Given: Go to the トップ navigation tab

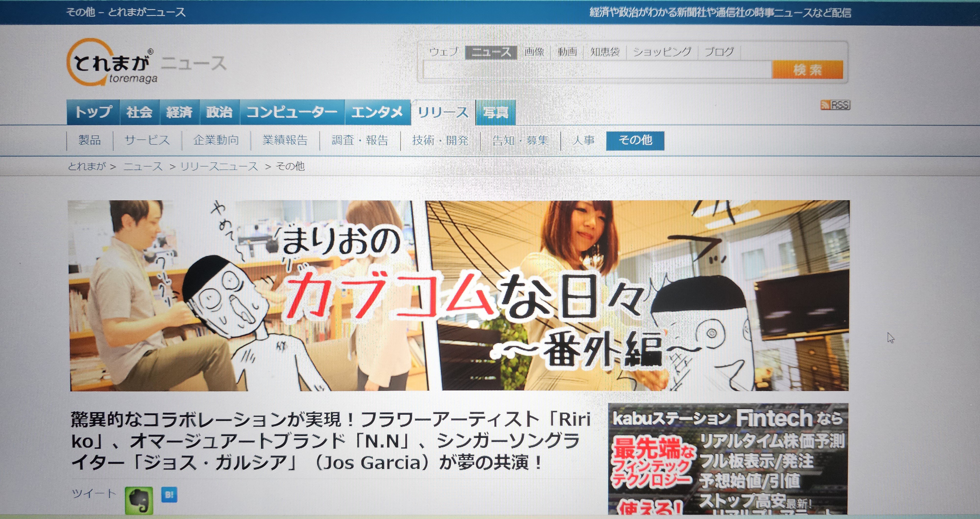Looking at the screenshot, I should coord(93,112).
